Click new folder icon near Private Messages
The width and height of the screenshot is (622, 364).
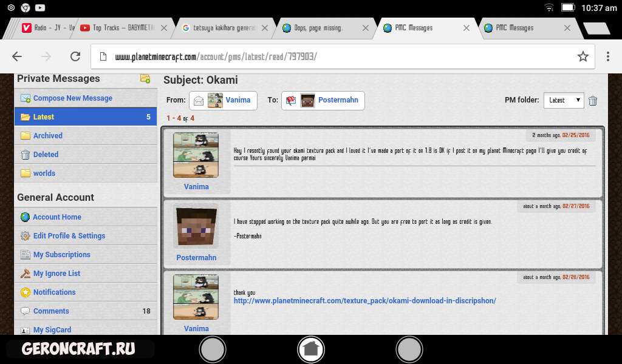(145, 78)
